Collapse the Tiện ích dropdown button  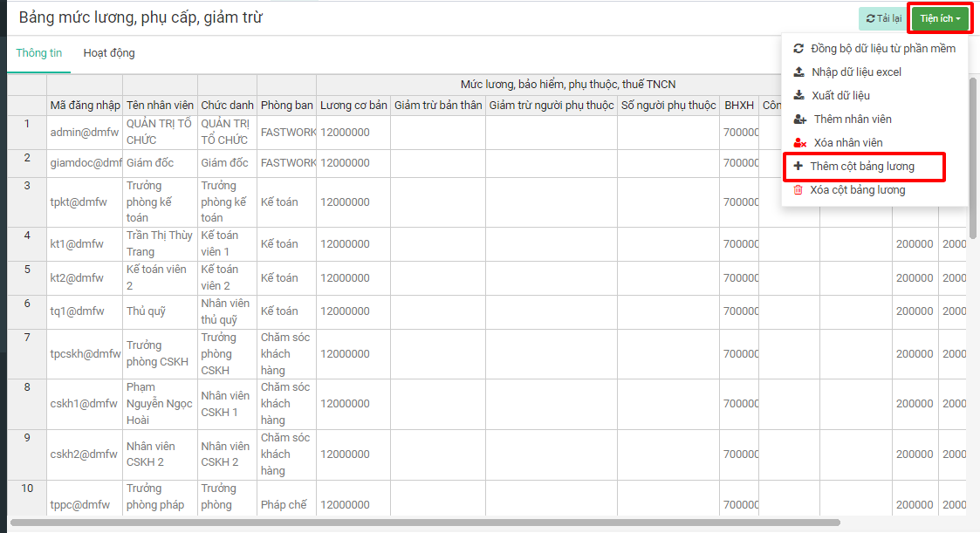pos(941,18)
